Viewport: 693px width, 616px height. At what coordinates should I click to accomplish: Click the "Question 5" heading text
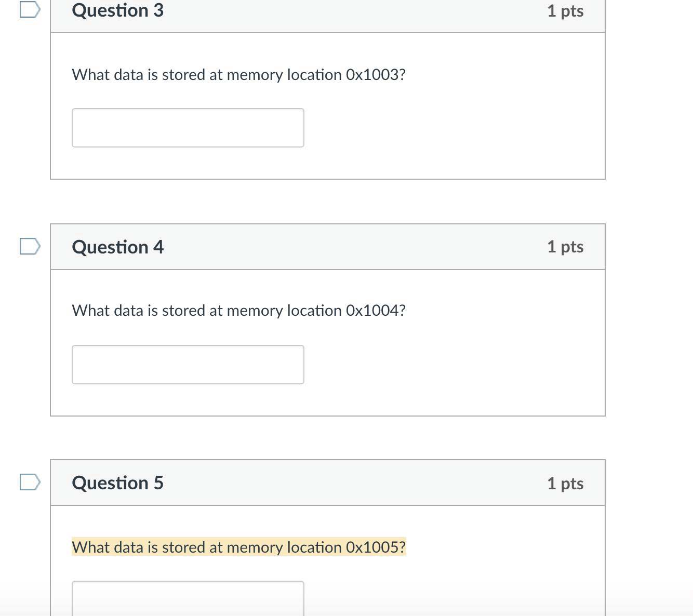(x=118, y=483)
